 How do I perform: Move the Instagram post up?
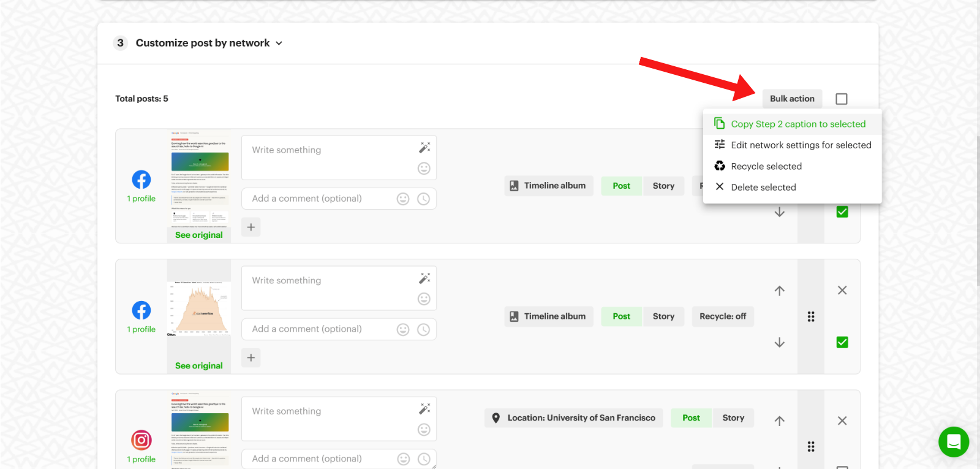click(779, 421)
